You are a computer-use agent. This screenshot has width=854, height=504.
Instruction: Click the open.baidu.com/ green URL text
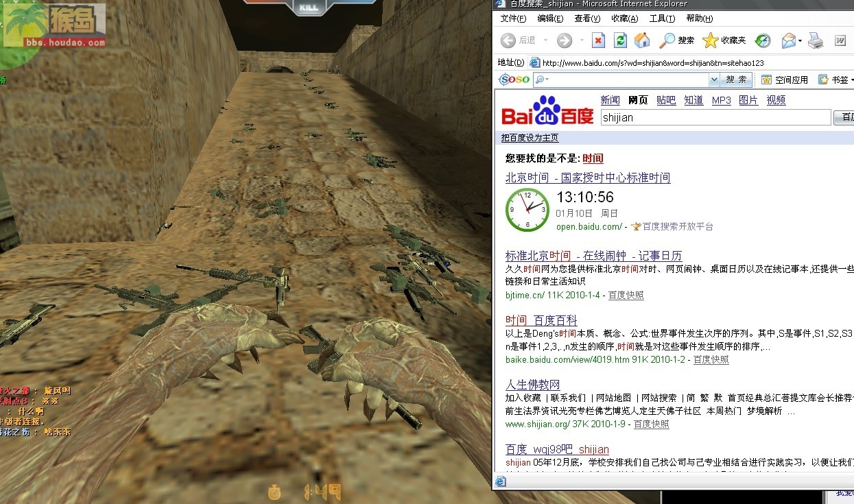pos(589,226)
